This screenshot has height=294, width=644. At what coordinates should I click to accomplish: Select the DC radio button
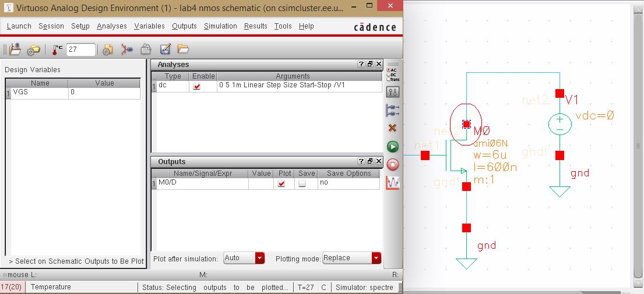389,75
